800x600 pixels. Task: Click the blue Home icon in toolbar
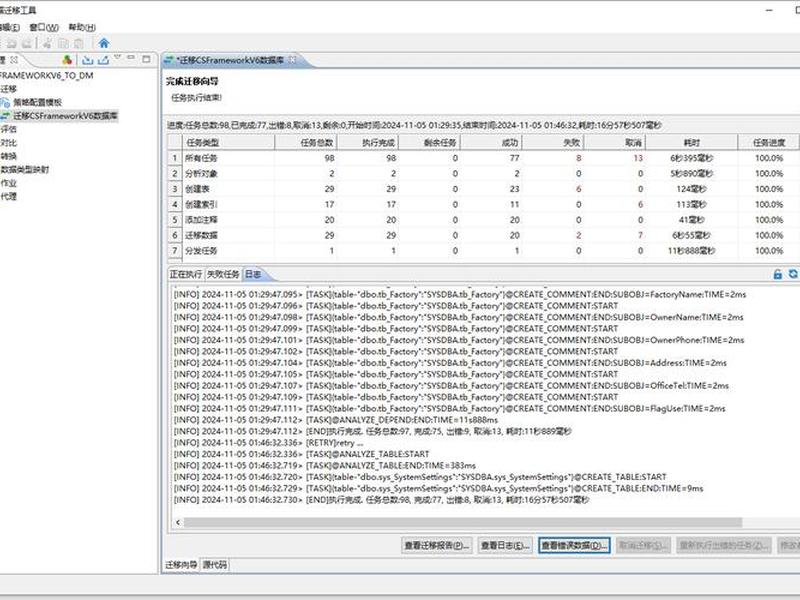pyautogui.click(x=104, y=43)
